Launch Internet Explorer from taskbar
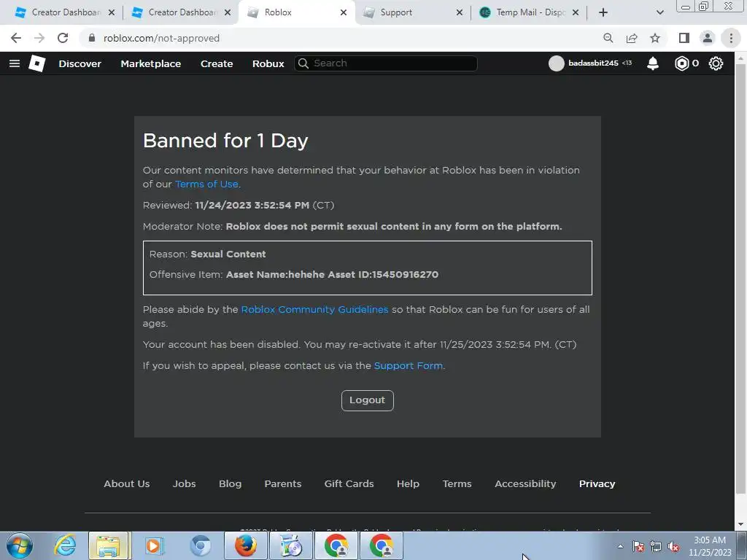Screen dimensions: 747x560 65,545
